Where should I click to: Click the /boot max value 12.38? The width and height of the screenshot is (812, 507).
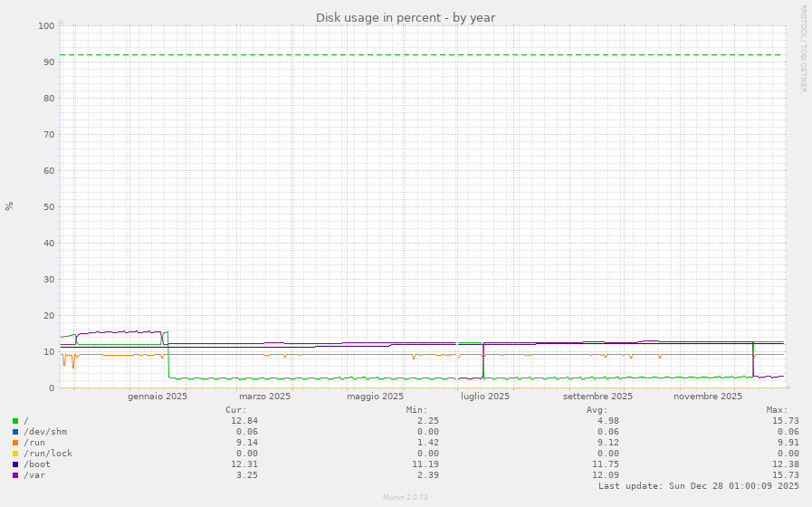786,464
